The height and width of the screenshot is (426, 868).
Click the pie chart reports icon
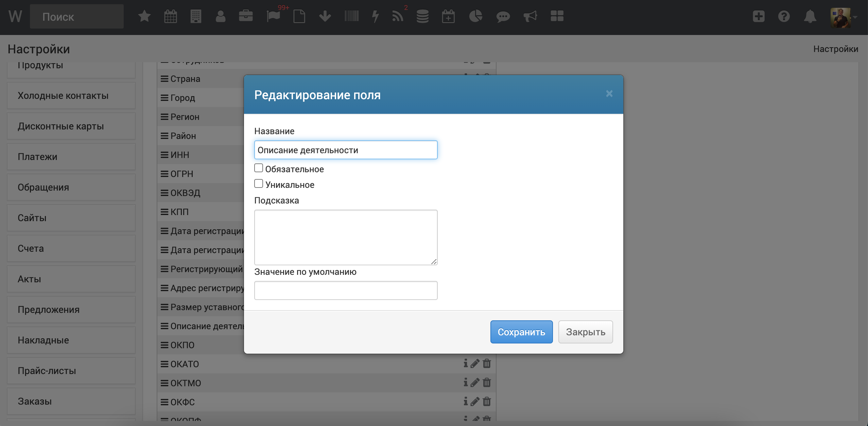click(475, 16)
